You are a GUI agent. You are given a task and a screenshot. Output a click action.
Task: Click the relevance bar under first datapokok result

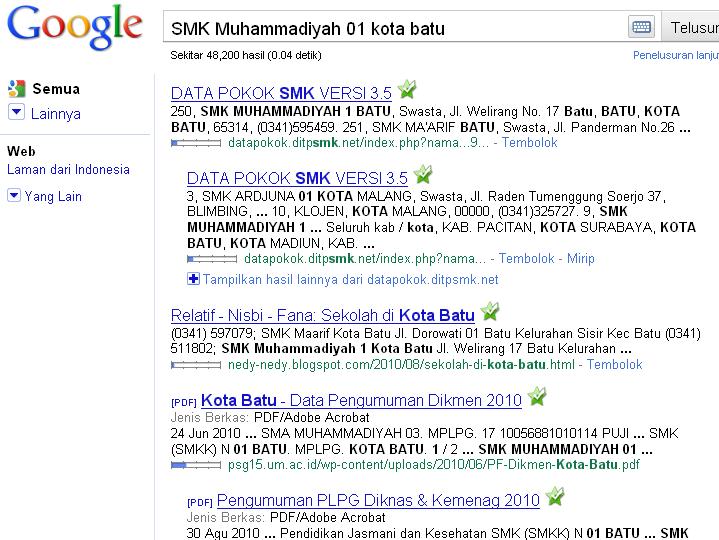pyautogui.click(x=196, y=143)
